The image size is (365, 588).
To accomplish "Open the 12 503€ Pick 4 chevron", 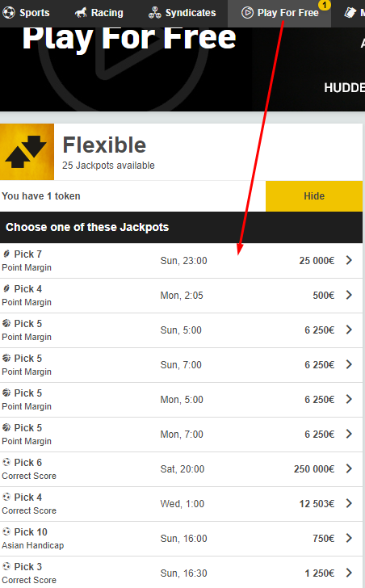I will [x=349, y=503].
